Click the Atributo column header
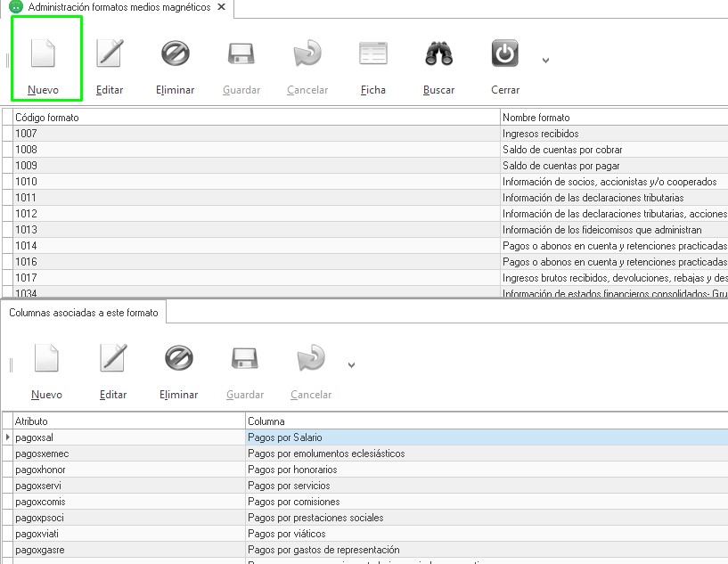Viewport: 728px width, 564px height. [x=125, y=421]
